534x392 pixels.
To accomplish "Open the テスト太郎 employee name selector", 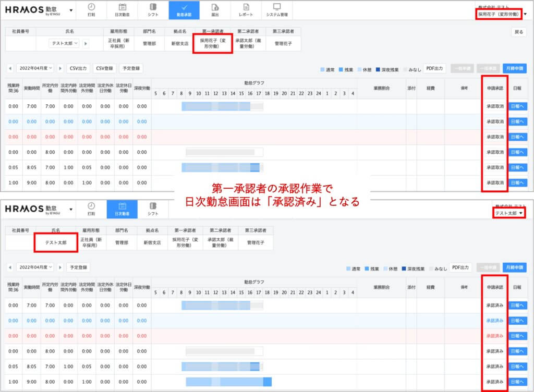I will click(x=65, y=43).
